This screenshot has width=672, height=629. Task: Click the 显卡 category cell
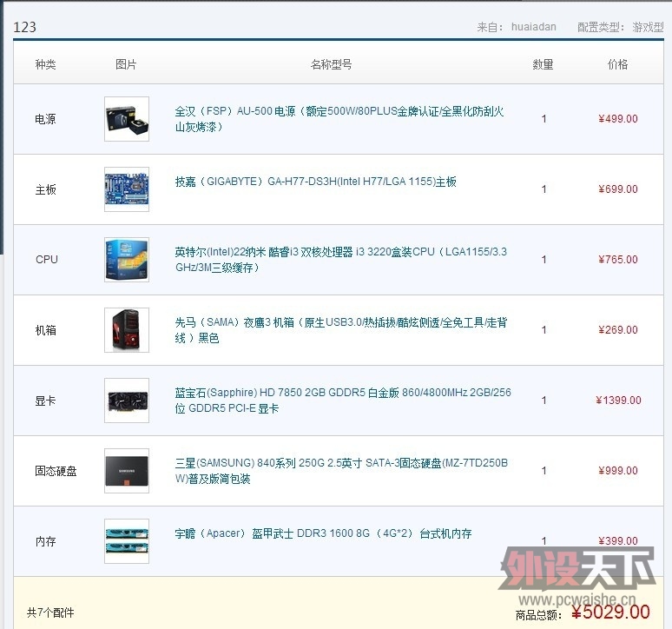point(45,401)
